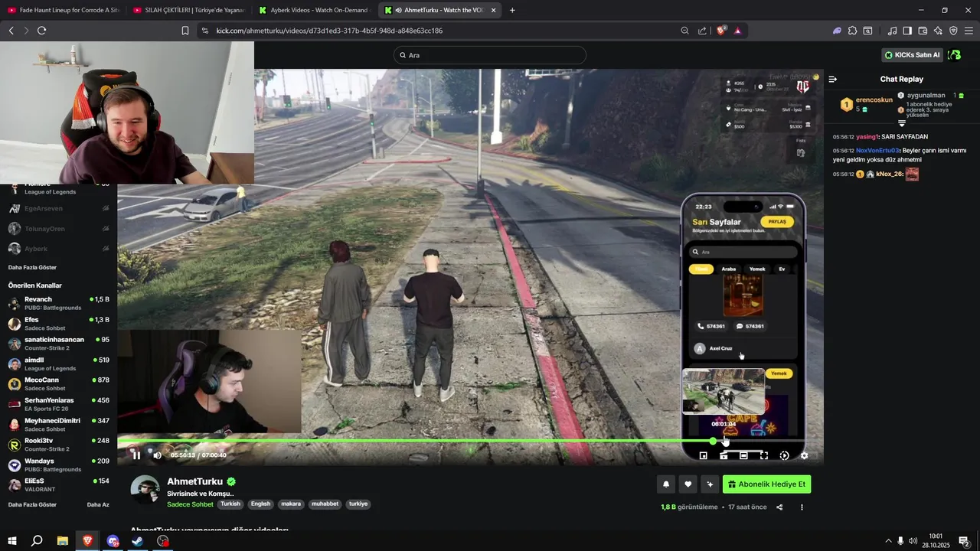980x551 pixels.
Task: Switch to Fade Haunt Lineup browser tab
Action: (63, 10)
